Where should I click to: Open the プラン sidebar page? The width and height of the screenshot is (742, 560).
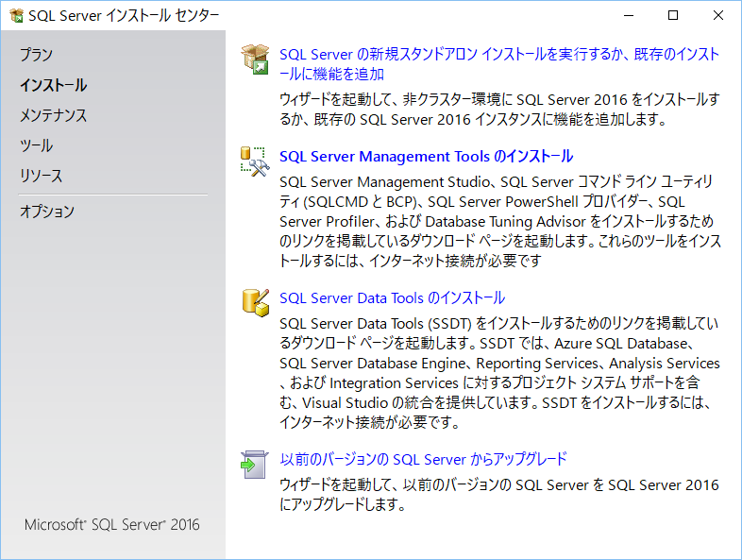coord(36,55)
